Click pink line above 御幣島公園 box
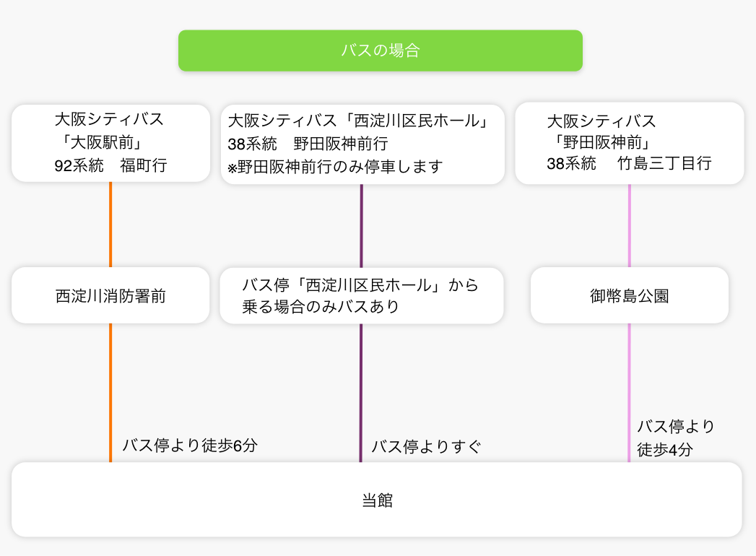 click(x=629, y=225)
